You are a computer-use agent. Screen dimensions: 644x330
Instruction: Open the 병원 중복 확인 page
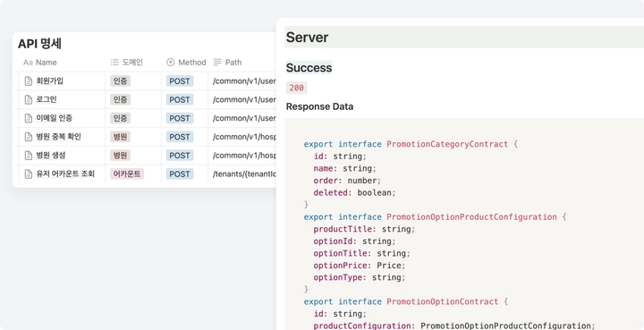59,137
